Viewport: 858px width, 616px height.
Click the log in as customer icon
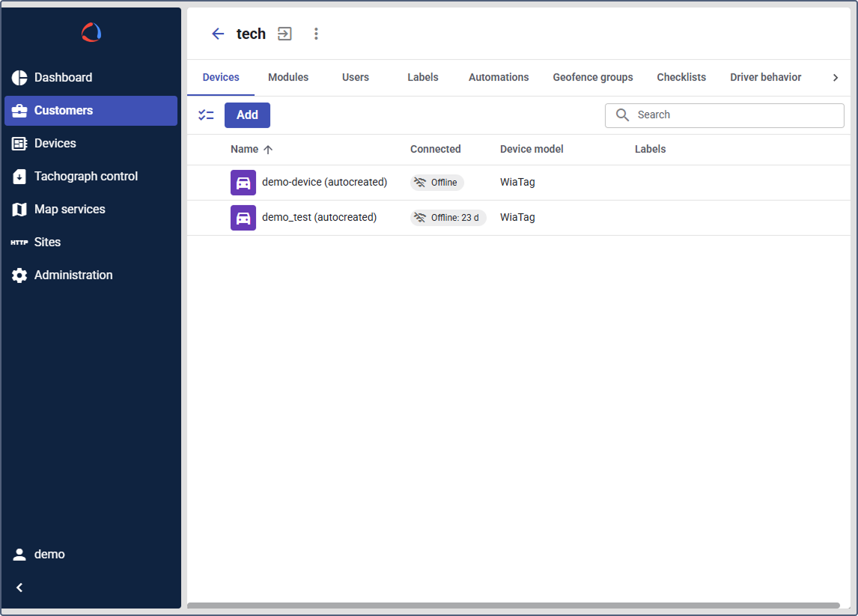pos(285,34)
